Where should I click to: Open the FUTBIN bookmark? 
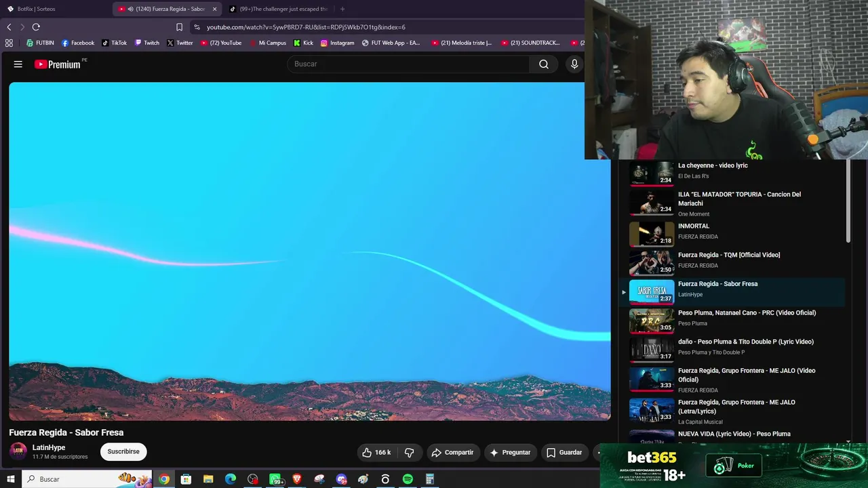coord(40,43)
